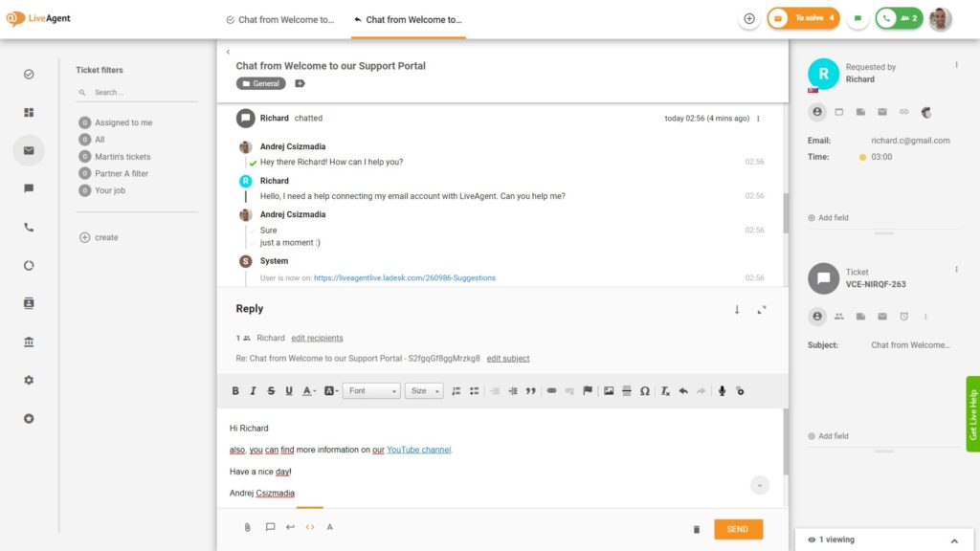The image size is (980, 551).
Task: Open the Font family dropdown
Action: [371, 390]
